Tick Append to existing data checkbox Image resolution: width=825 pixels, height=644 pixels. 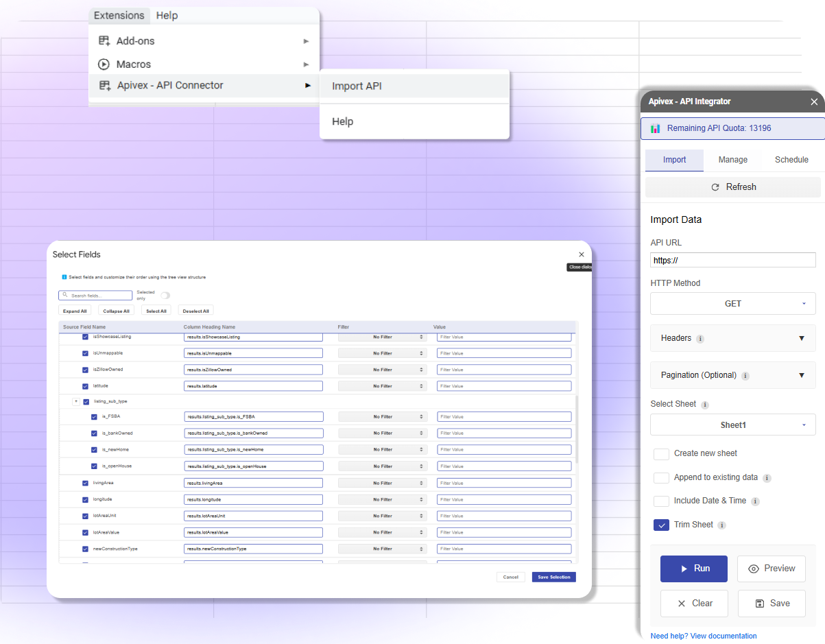[661, 478]
